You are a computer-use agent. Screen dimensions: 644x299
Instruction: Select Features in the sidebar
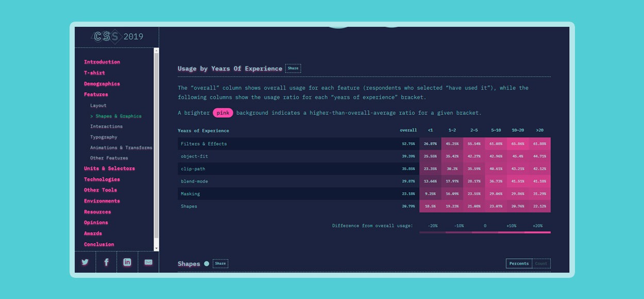[96, 94]
